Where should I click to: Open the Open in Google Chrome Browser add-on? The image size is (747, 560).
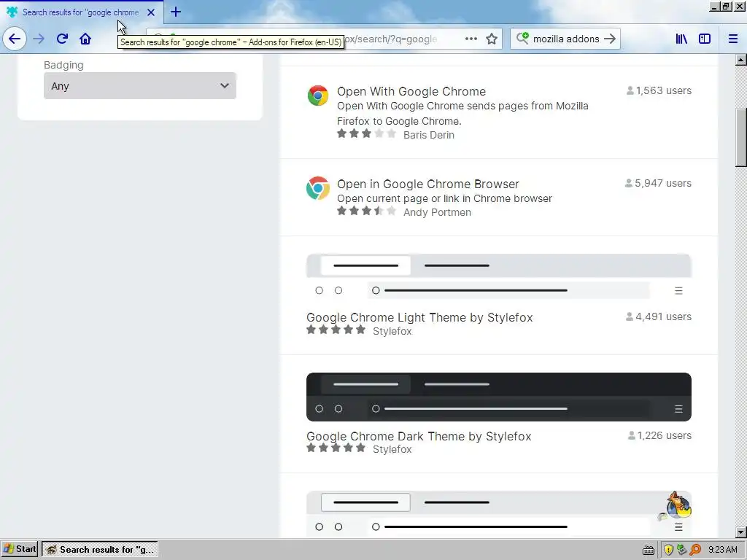[427, 184]
